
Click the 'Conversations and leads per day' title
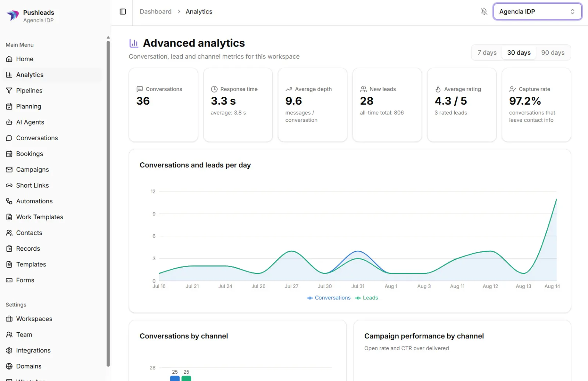tap(195, 165)
